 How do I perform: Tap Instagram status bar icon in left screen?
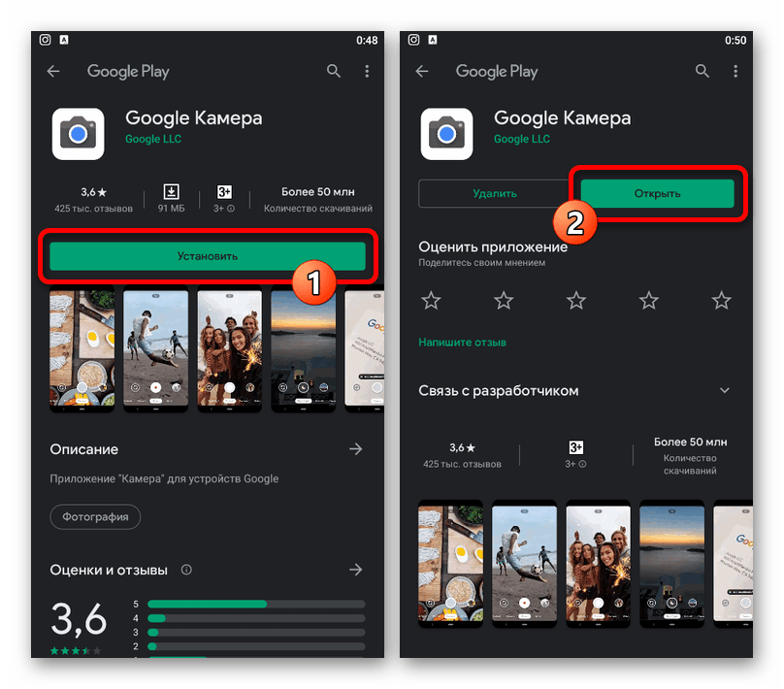[45, 40]
